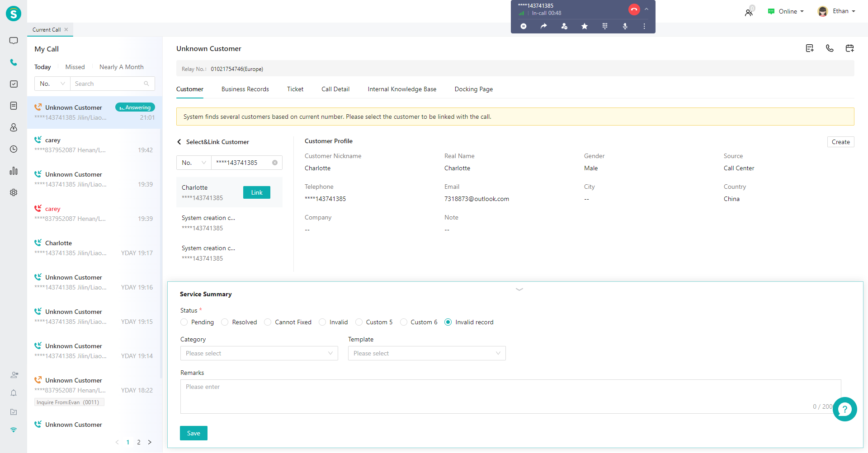
Task: Open consult agent icon in call bar
Action: coord(564,26)
